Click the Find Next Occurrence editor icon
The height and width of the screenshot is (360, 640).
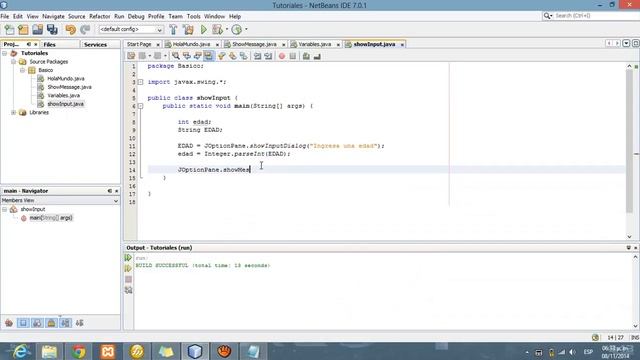198,56
